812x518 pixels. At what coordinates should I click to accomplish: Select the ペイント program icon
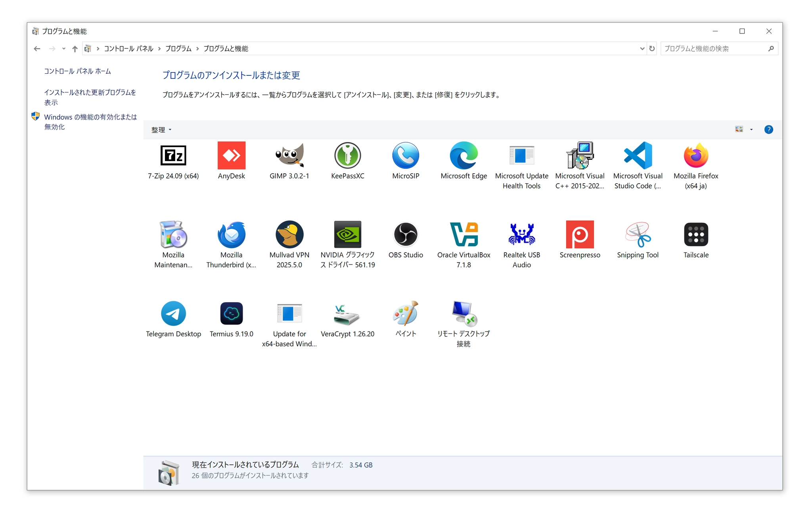[x=406, y=313]
